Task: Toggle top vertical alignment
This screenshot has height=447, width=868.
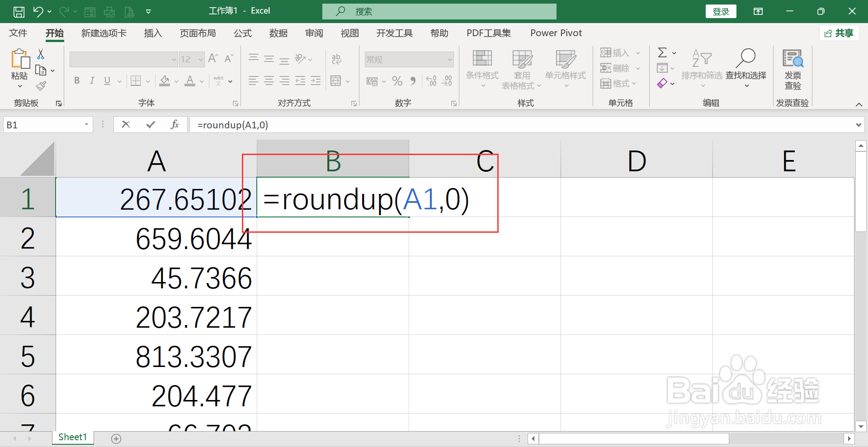Action: [254, 58]
